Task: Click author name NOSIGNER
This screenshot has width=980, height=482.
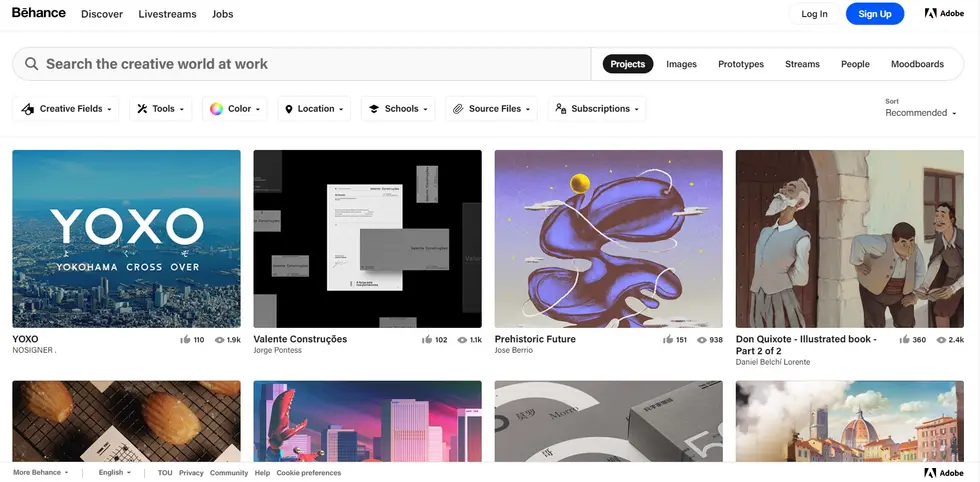Action: [x=34, y=350]
